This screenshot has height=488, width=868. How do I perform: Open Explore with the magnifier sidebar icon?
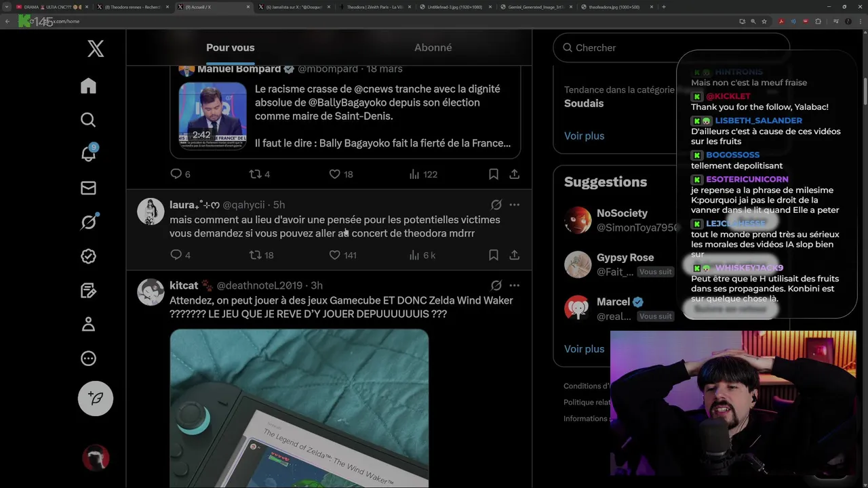pyautogui.click(x=88, y=120)
